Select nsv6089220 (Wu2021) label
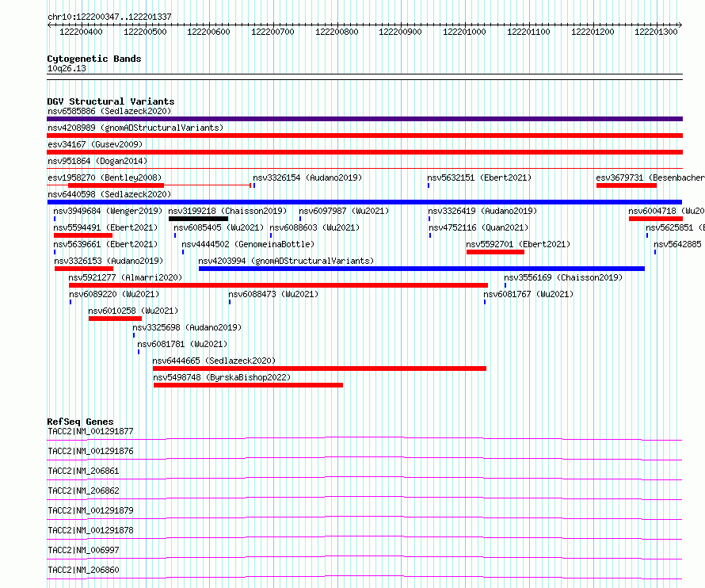Viewport: 705px width, 588px height. coord(114,294)
